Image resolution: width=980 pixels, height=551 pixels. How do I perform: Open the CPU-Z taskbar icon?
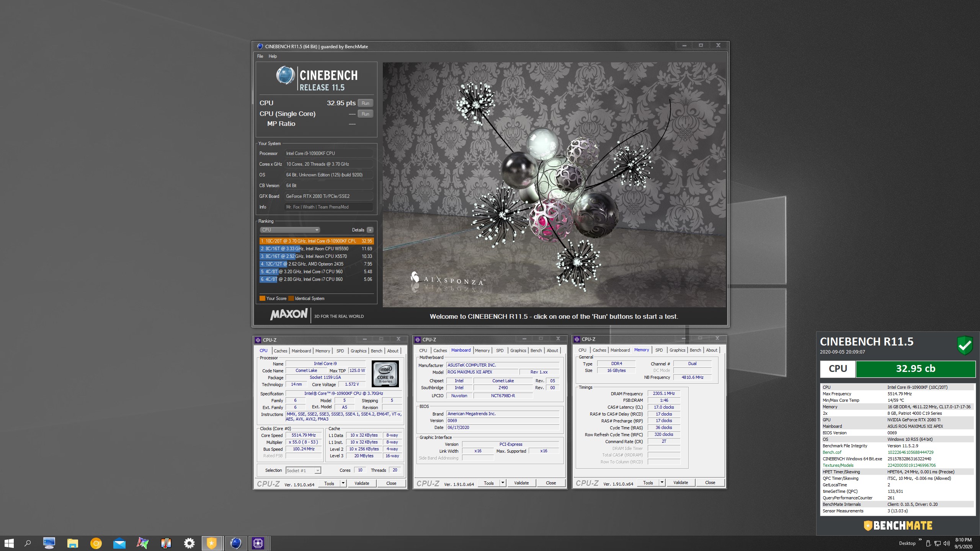click(x=258, y=543)
